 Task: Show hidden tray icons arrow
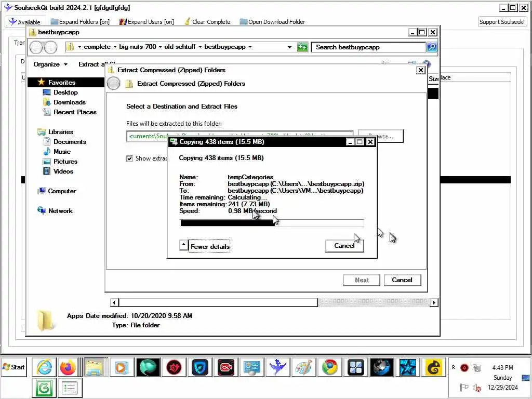pyautogui.click(x=453, y=367)
